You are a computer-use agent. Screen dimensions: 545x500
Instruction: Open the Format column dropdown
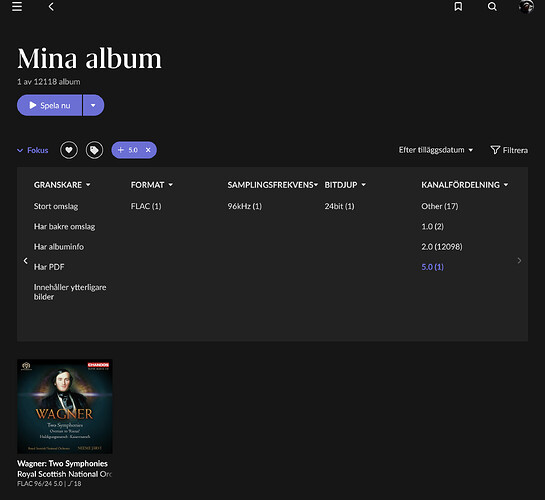point(152,185)
